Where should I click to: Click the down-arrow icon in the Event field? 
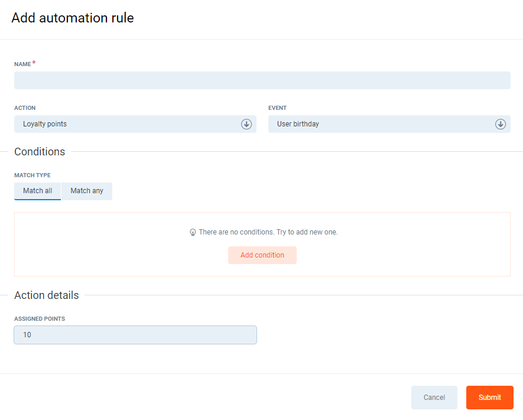tap(501, 124)
